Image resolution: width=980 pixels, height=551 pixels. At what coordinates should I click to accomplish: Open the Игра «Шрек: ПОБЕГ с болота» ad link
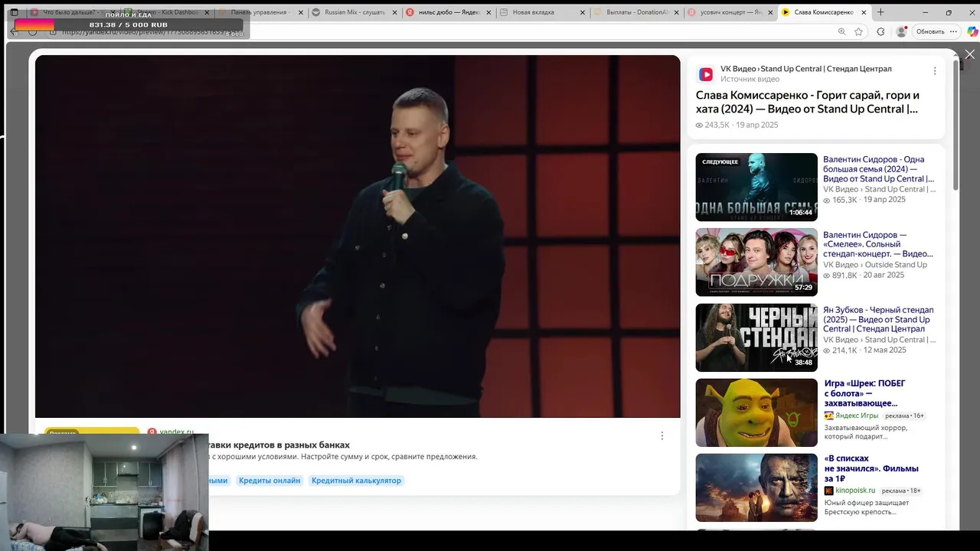[x=864, y=393]
